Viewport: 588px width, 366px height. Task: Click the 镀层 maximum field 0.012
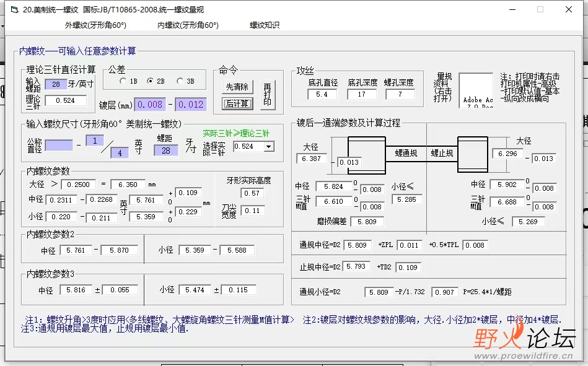190,104
